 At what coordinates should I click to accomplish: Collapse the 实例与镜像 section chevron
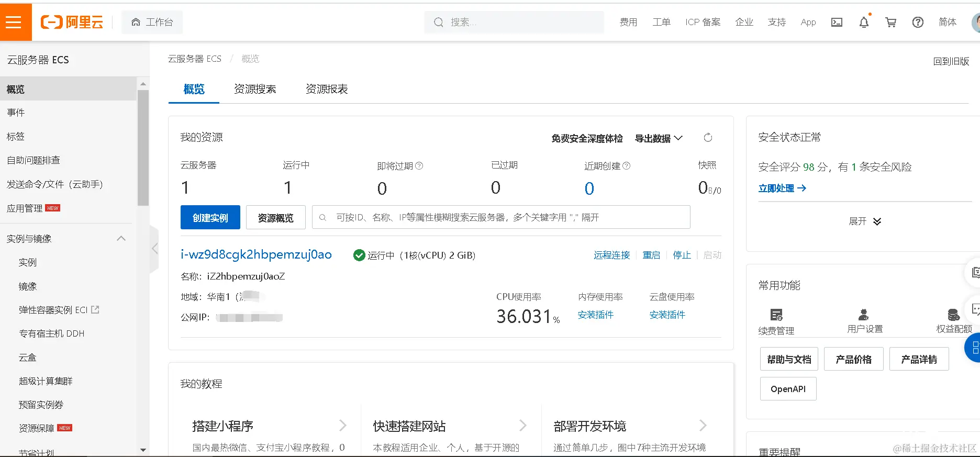(x=121, y=239)
